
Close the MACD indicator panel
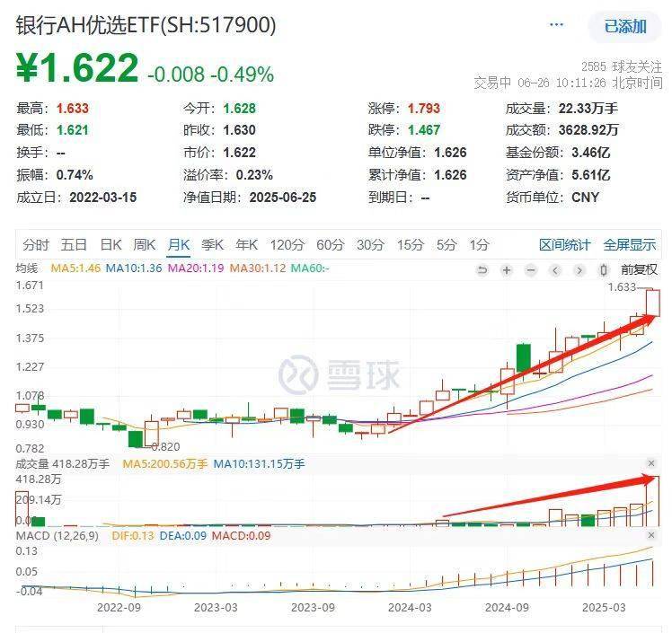[651, 535]
